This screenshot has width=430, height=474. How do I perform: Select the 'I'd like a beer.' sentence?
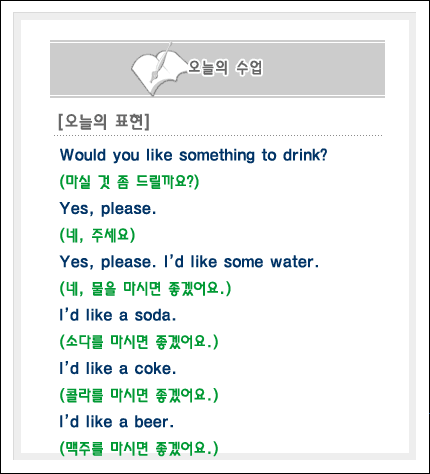pos(117,422)
